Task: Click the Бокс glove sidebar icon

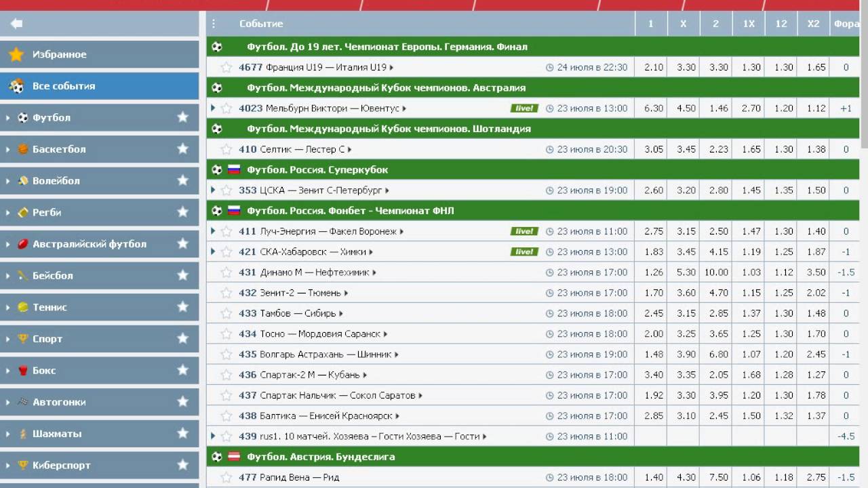Action: pos(23,371)
